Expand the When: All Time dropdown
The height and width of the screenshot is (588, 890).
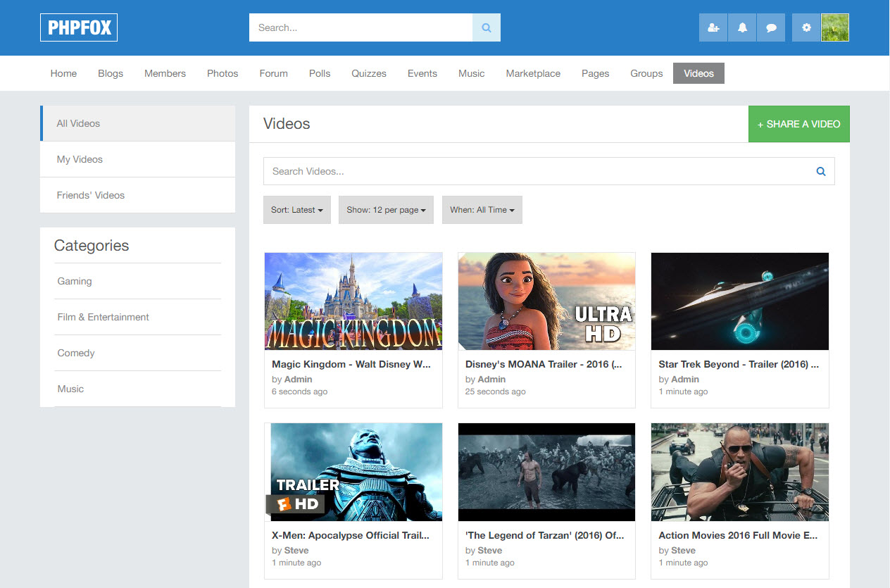click(482, 210)
